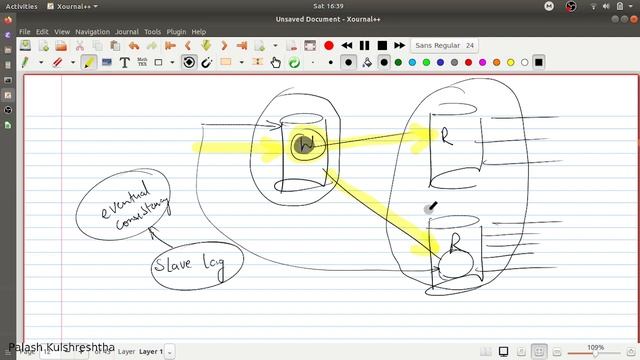
Task: Pause the audio playback
Action: [364, 45]
